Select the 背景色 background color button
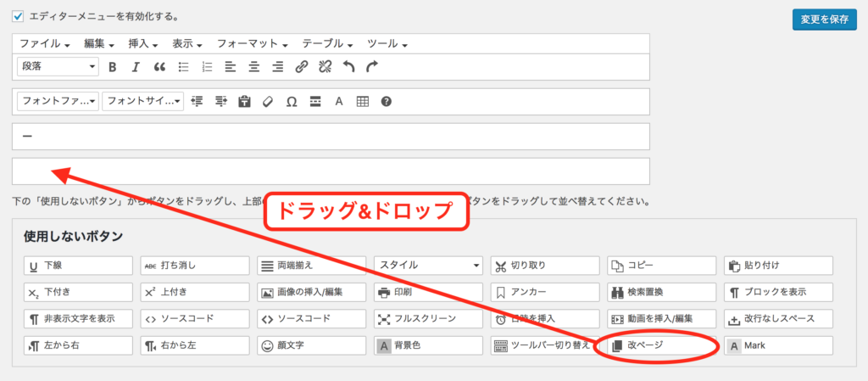868x381 pixels. pyautogui.click(x=428, y=346)
